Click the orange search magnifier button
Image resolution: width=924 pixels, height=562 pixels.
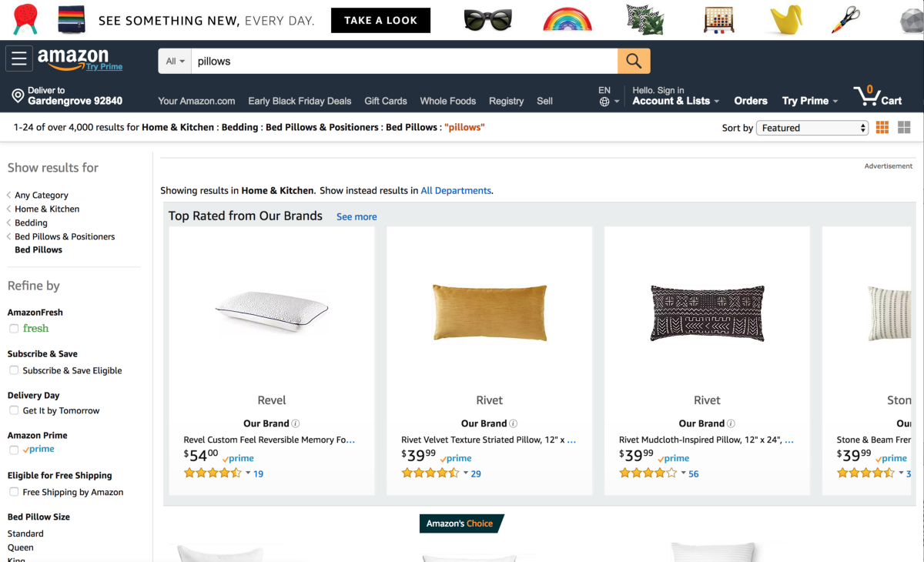(634, 61)
